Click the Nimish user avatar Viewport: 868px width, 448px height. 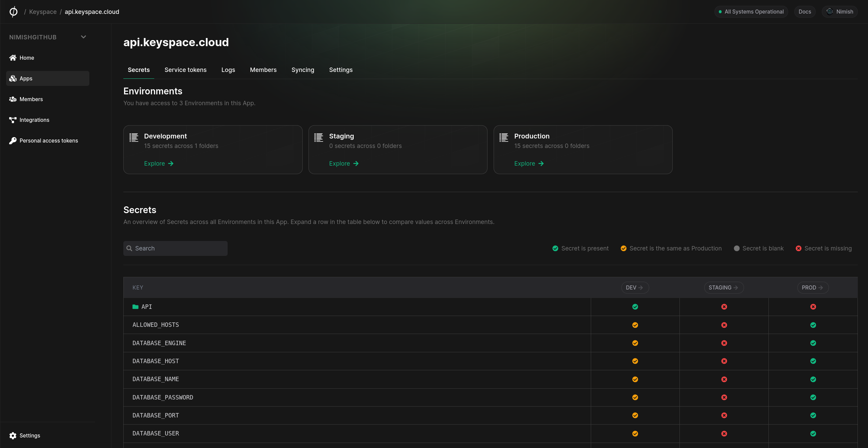click(x=830, y=12)
